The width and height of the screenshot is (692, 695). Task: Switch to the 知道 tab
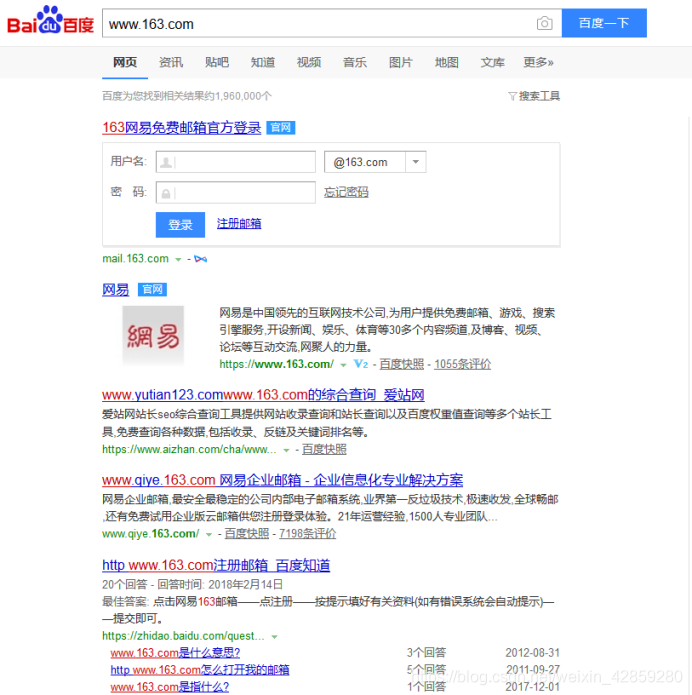pos(263,62)
